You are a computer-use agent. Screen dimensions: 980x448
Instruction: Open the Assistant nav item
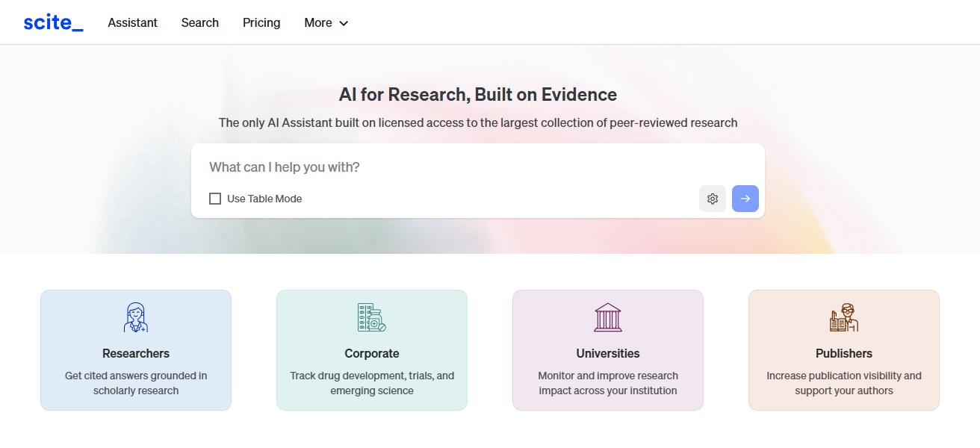coord(132,22)
